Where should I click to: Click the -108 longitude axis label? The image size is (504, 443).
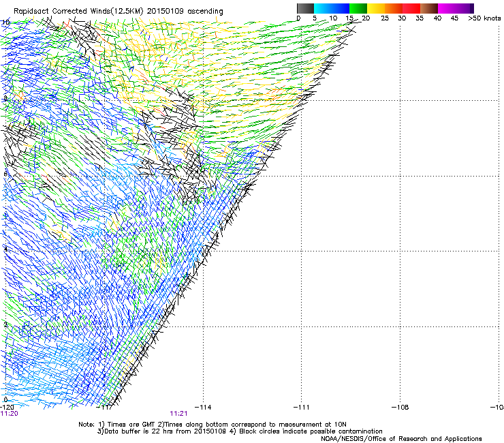coord(400,408)
